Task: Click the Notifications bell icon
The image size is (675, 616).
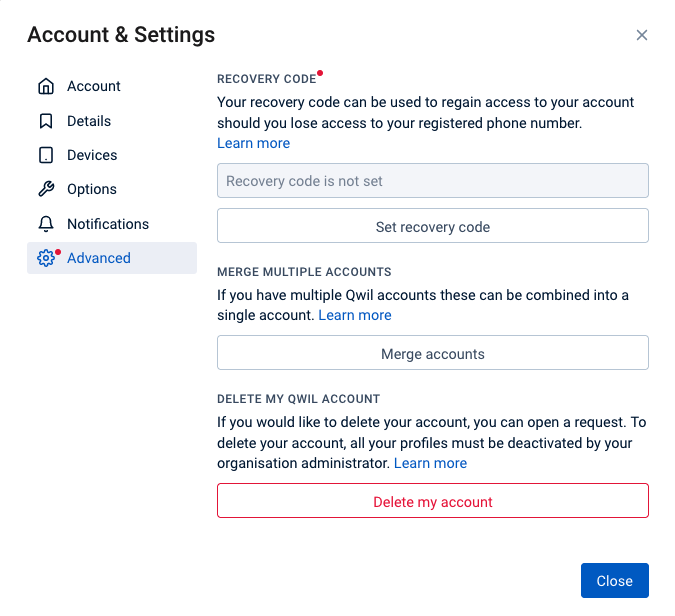Action: [46, 224]
